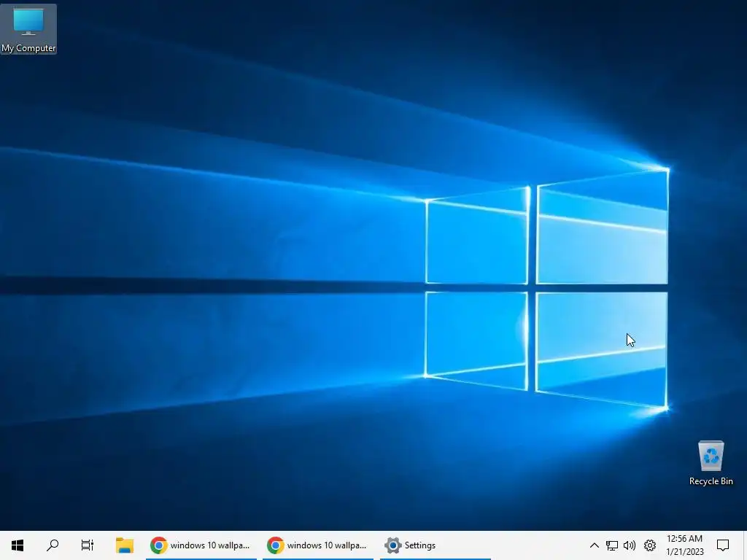Select the My Computer desktop icon
747x560 pixels.
click(x=28, y=29)
